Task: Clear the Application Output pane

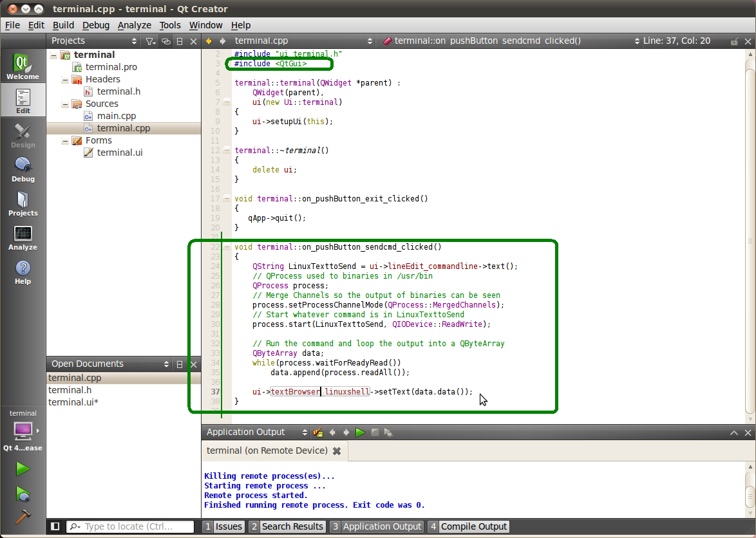Action: point(317,432)
